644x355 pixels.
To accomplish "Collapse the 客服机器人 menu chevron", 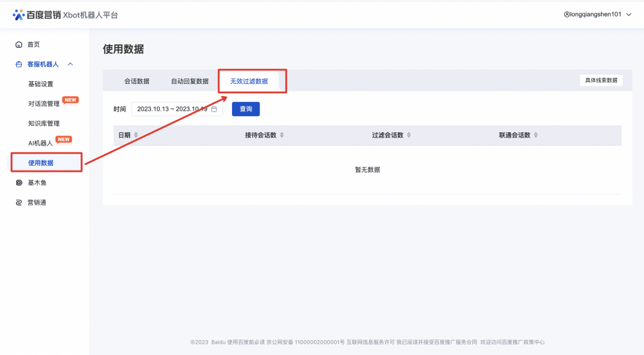I will pyautogui.click(x=70, y=64).
